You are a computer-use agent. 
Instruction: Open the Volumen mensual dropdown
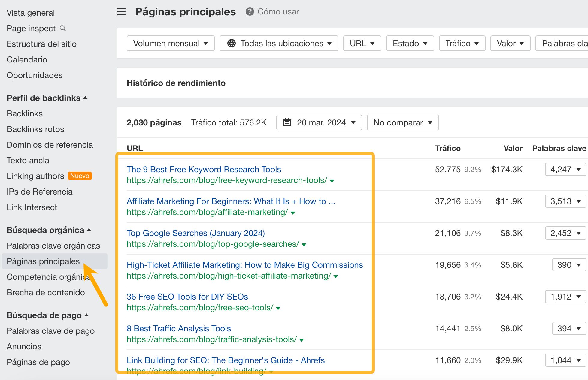tap(170, 43)
